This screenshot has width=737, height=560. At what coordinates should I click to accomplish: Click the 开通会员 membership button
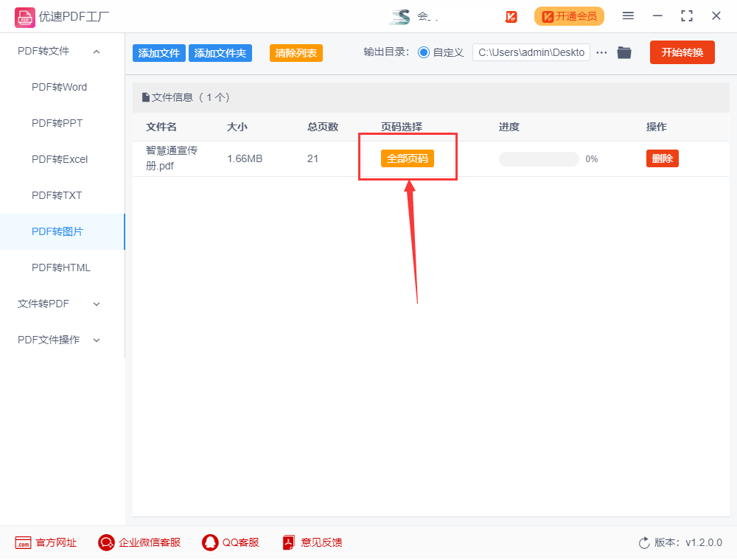click(x=569, y=16)
